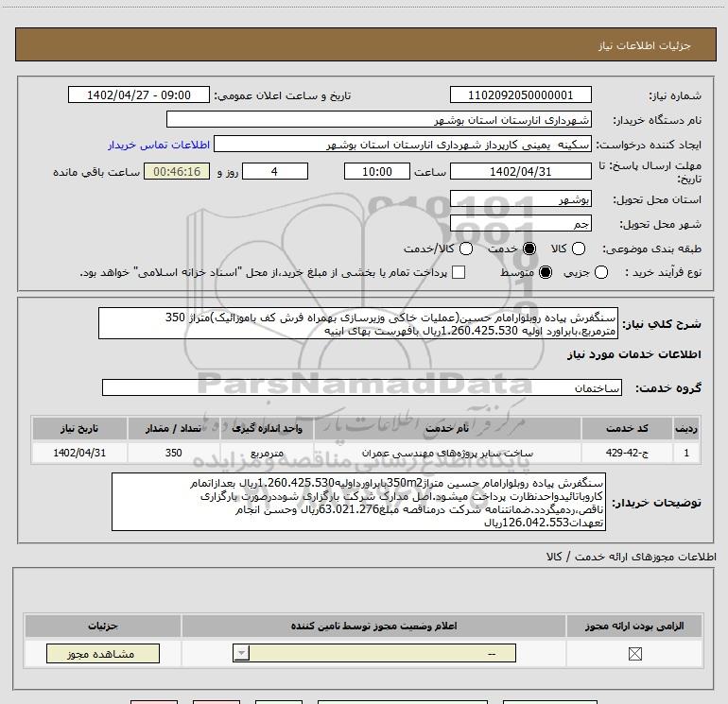This screenshot has width=728, height=704.
Task: Click the remaining days field showing 4
Action: click(x=275, y=171)
